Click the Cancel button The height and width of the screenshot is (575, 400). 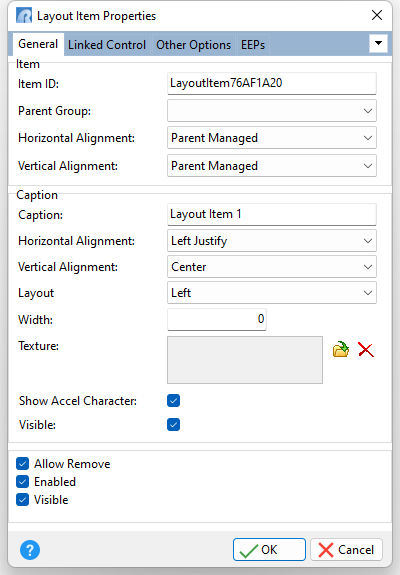[346, 550]
